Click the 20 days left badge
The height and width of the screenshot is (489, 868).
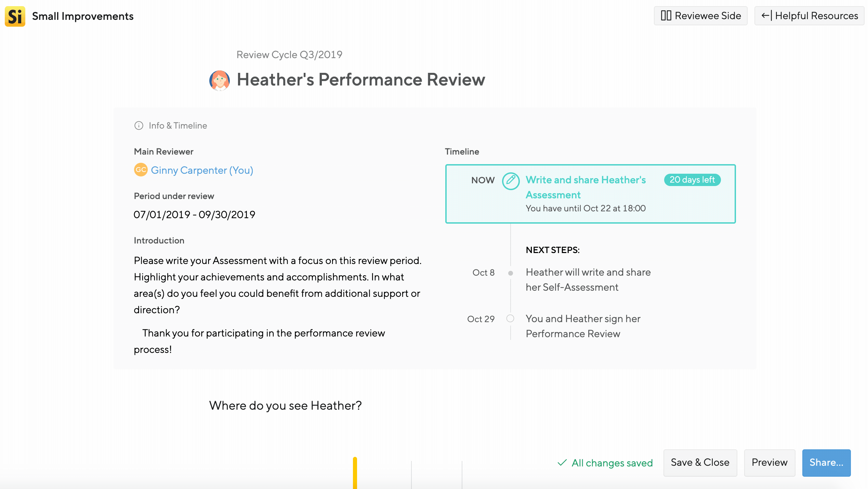click(x=692, y=180)
